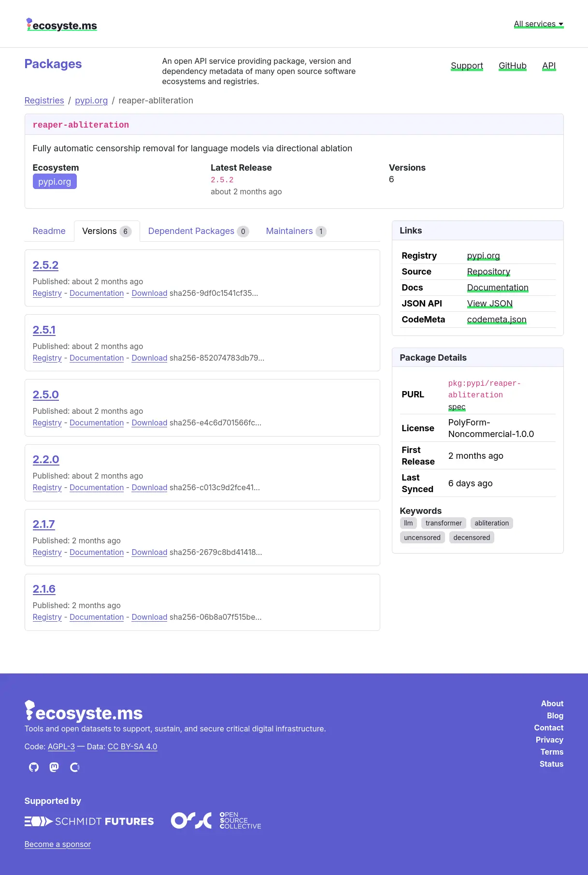Open the API link in header
Screen dimensions: 588x875
(549, 66)
